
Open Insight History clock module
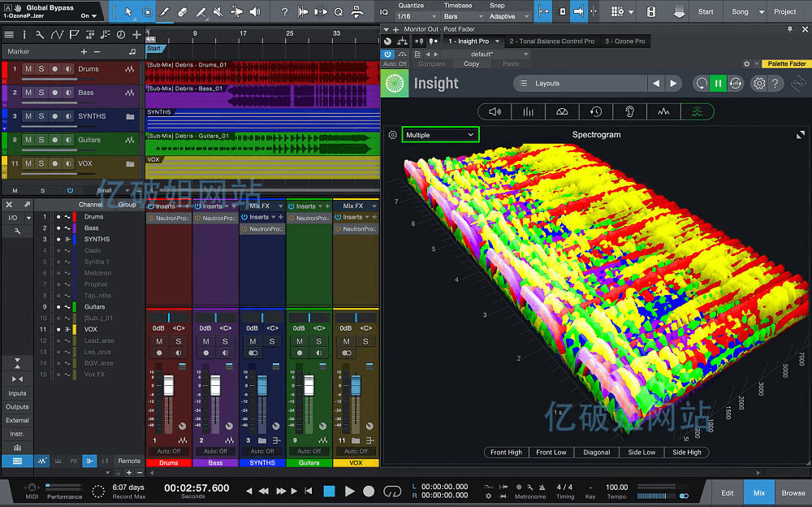pyautogui.click(x=595, y=111)
